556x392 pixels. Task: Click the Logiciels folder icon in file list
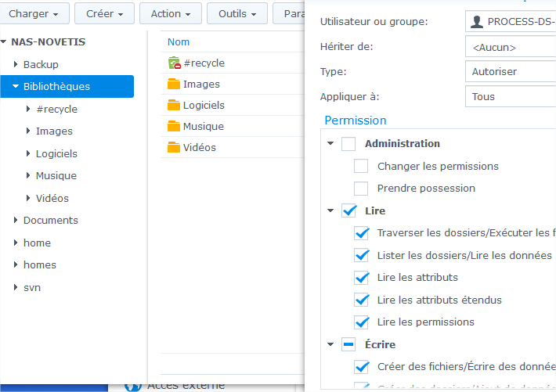point(174,106)
